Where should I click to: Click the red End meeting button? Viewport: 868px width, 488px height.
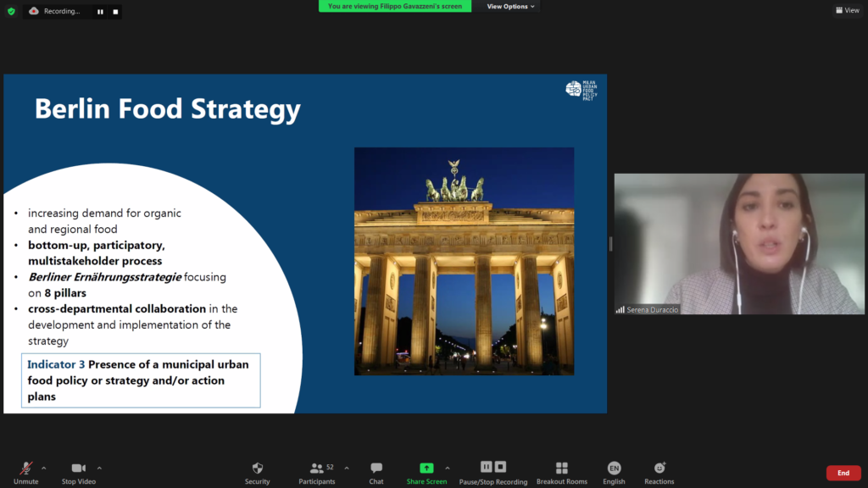(x=843, y=473)
